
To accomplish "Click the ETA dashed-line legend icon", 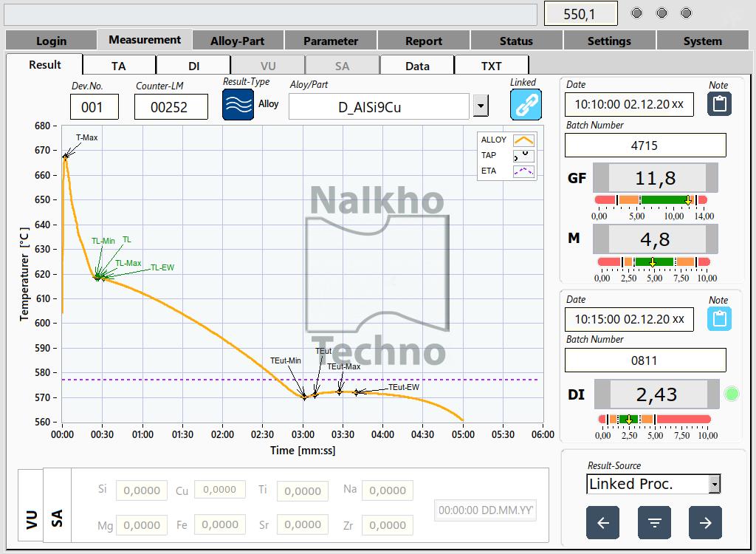I will (523, 171).
